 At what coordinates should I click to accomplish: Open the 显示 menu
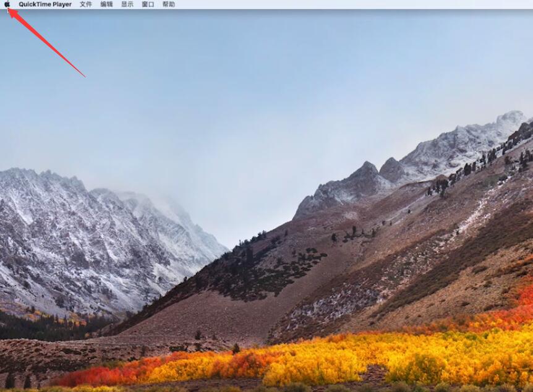click(127, 4)
